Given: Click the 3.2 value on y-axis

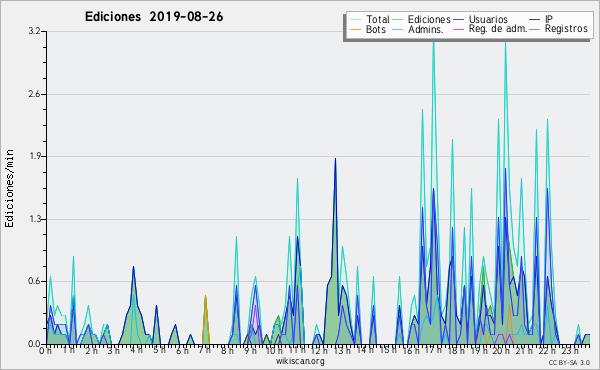Looking at the screenshot, I should tap(34, 31).
